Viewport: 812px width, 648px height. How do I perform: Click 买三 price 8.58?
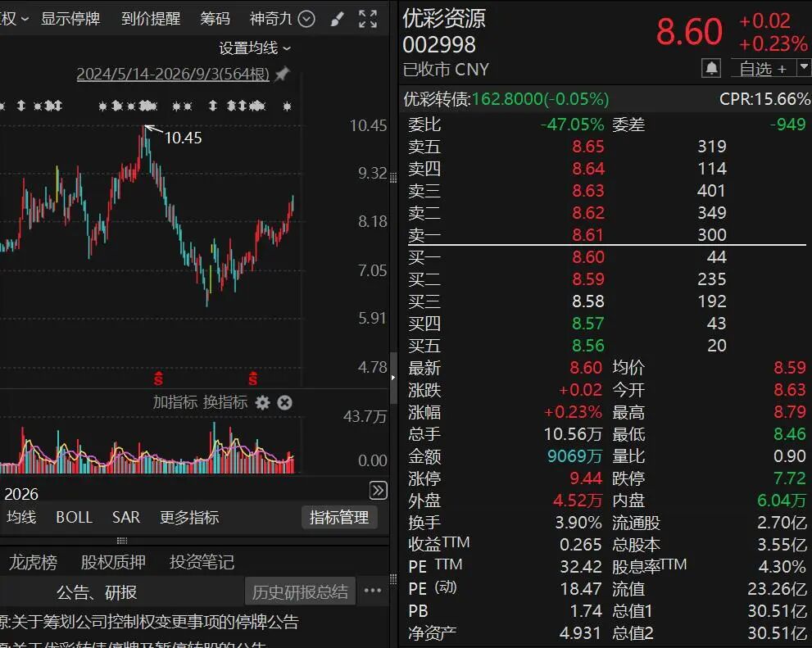pyautogui.click(x=587, y=301)
